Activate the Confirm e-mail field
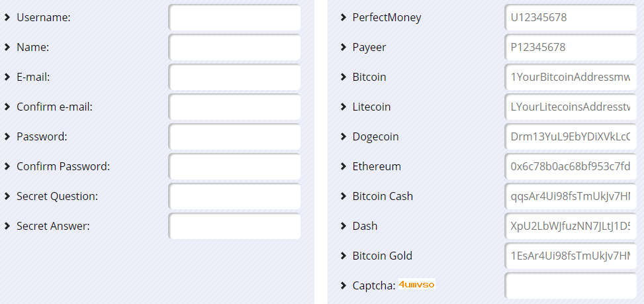Screen dimensions: 644x304 234,107
